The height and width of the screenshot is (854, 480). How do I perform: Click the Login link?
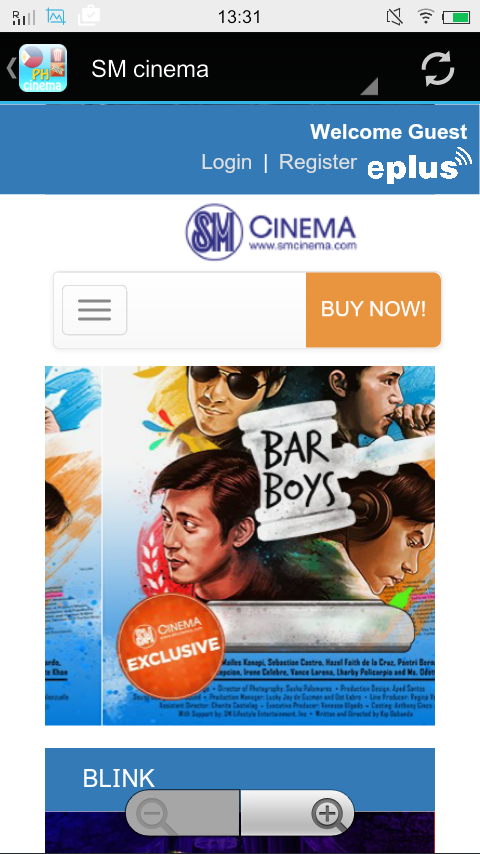[227, 162]
